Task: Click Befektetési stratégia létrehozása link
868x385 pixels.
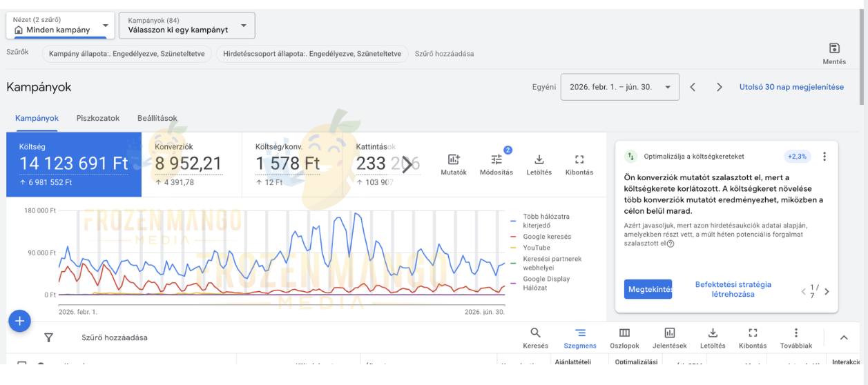Action: (x=733, y=289)
